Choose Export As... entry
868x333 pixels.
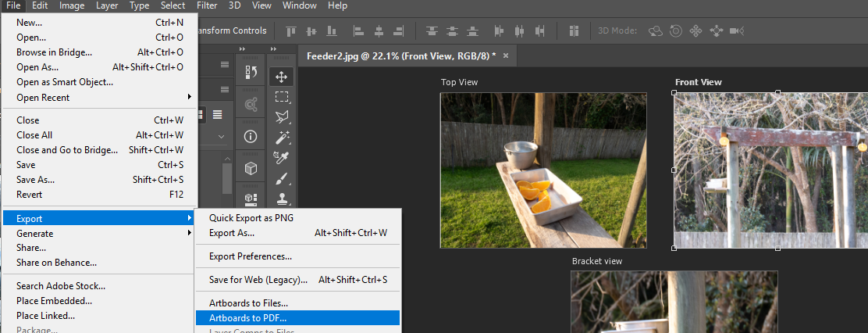(x=297, y=233)
